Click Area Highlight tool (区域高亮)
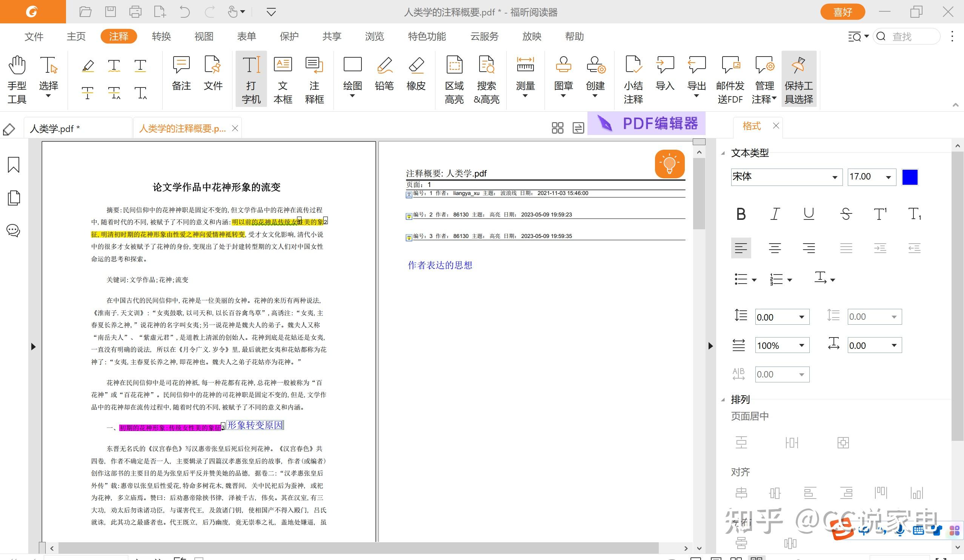This screenshot has height=560, width=964. point(454,80)
